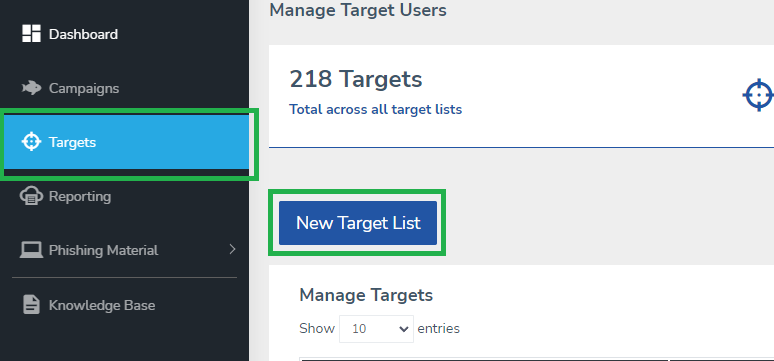774x361 pixels.
Task: Click the 218 Targets heading
Action: coord(356,79)
